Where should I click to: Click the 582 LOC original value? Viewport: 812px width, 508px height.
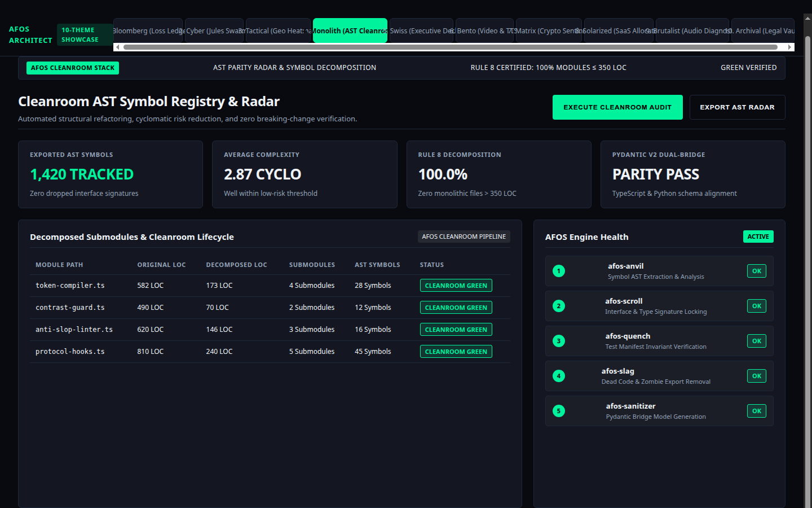point(151,286)
